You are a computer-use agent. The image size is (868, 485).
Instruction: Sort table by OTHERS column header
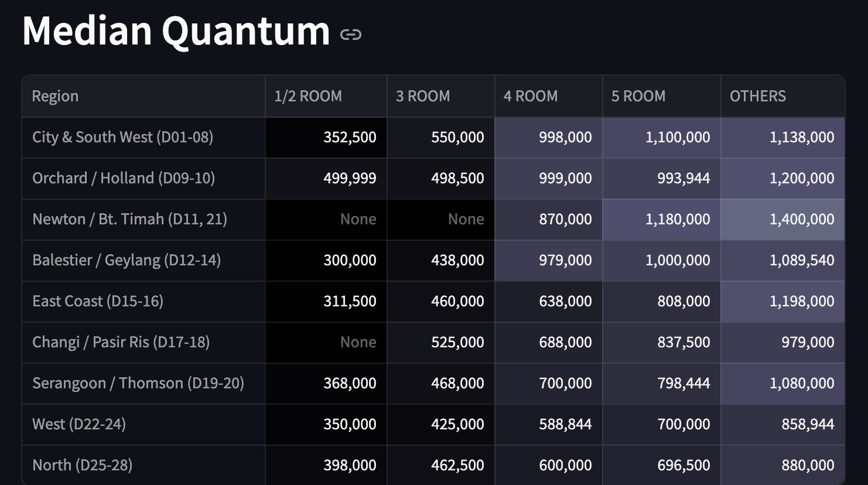pos(758,96)
